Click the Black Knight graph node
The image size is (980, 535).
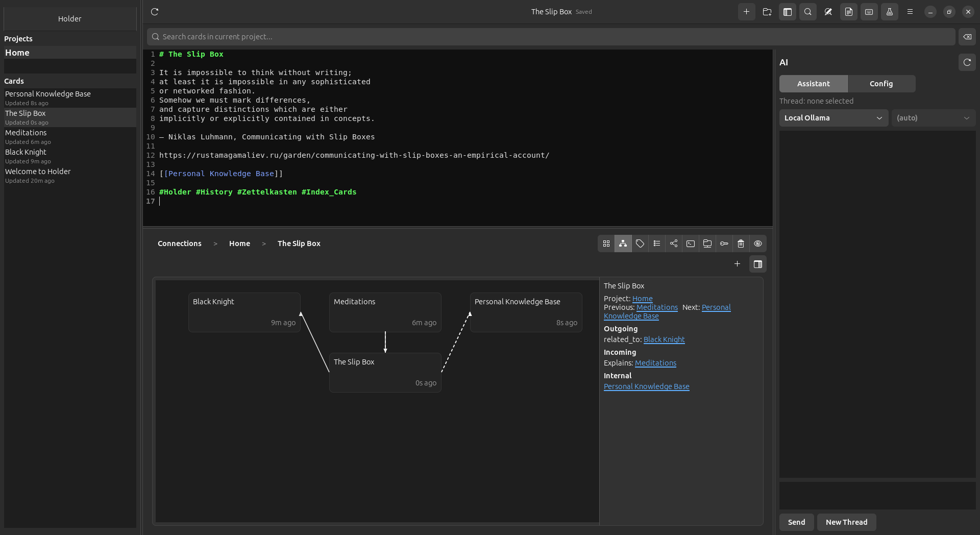point(244,312)
